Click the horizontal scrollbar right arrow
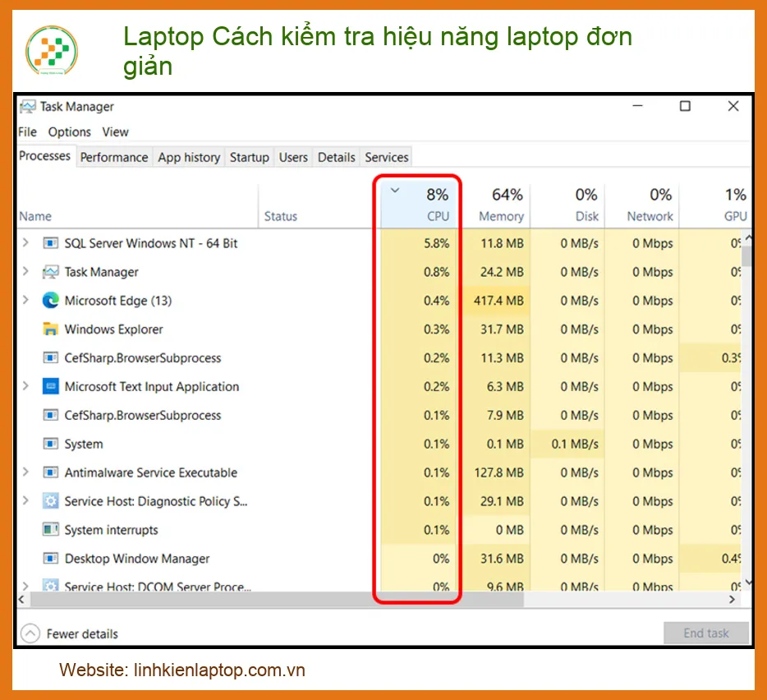Screen dimensions: 767x700 (x=733, y=599)
